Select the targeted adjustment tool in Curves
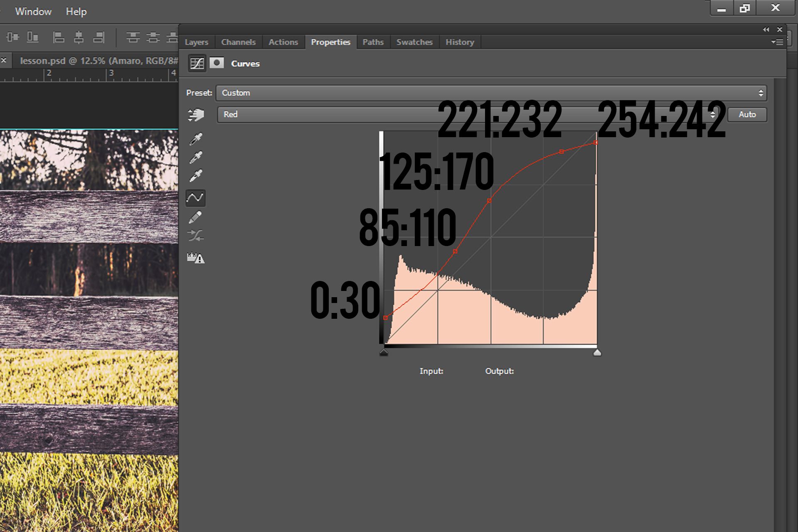 point(195,114)
